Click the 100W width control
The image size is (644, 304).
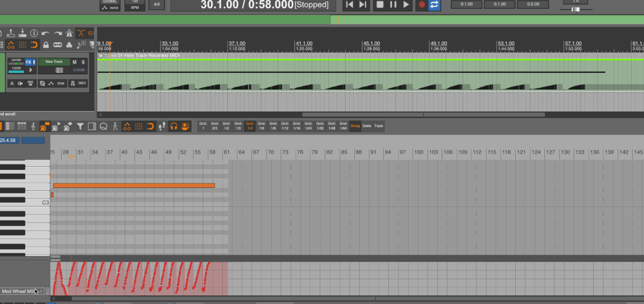pos(16,70)
